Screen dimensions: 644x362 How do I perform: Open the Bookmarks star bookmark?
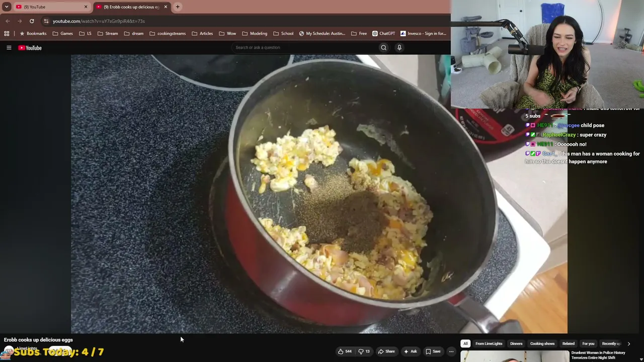click(33, 34)
